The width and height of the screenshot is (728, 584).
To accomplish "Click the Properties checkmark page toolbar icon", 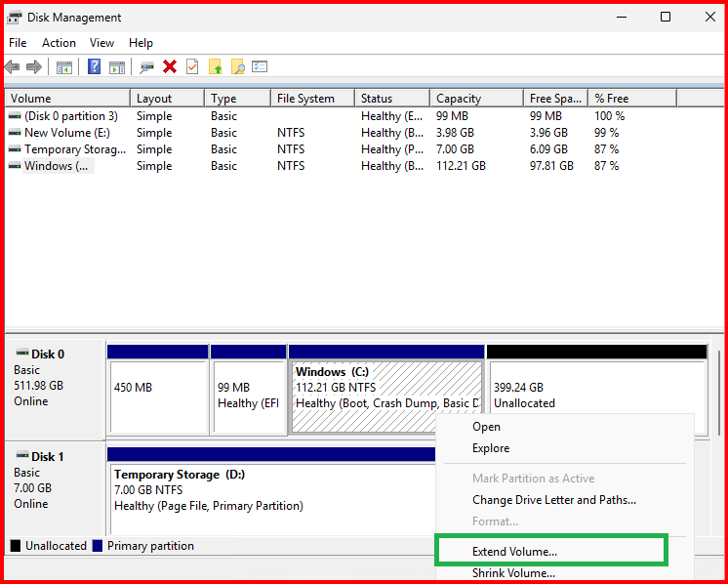I will 192,67.
